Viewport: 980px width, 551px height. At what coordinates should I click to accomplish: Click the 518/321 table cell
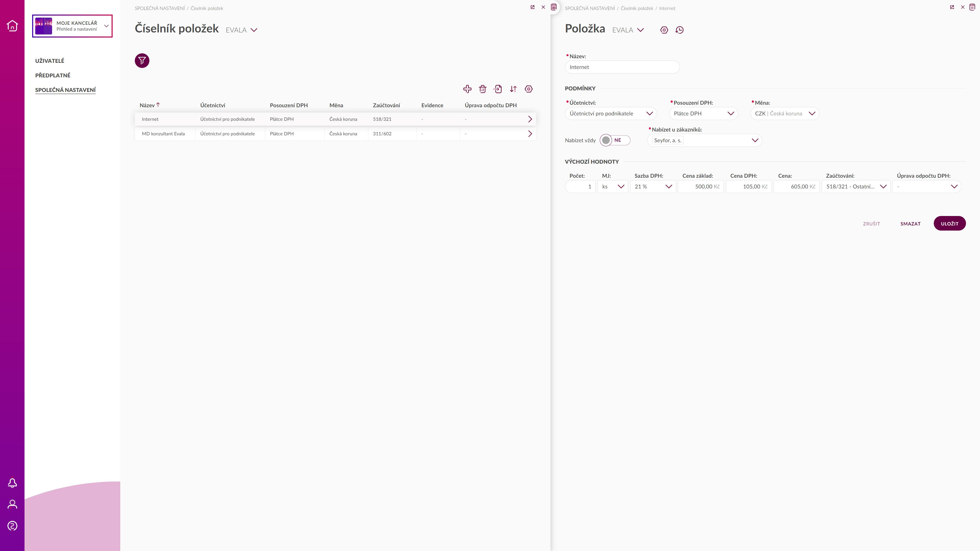point(392,119)
